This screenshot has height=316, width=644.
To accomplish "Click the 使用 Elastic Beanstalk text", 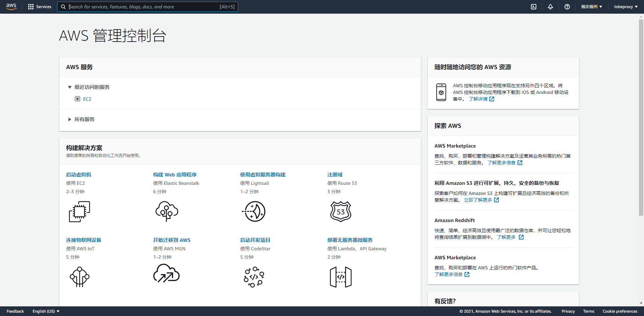I will pos(176,183).
